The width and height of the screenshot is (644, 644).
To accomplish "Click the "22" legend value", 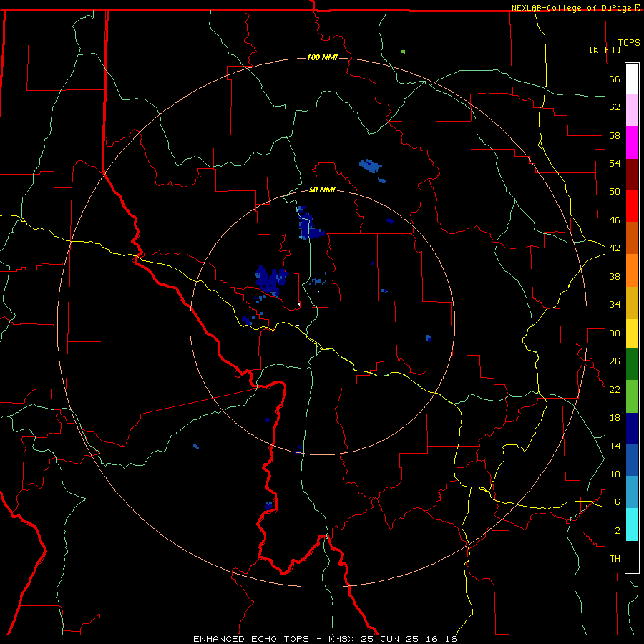I will point(615,390).
